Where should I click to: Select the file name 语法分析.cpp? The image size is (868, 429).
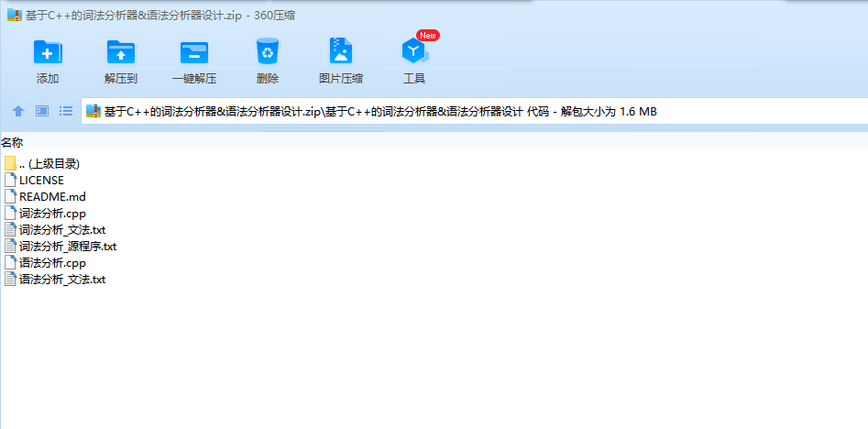tap(52, 263)
